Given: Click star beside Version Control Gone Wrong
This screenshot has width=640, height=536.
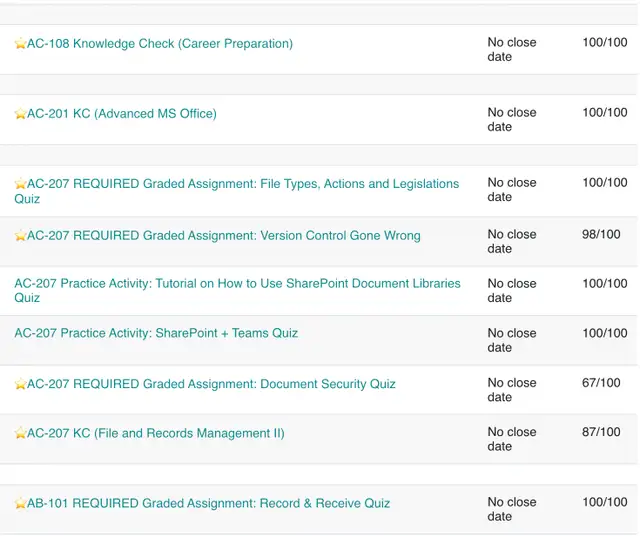Looking at the screenshot, I should coord(20,236).
